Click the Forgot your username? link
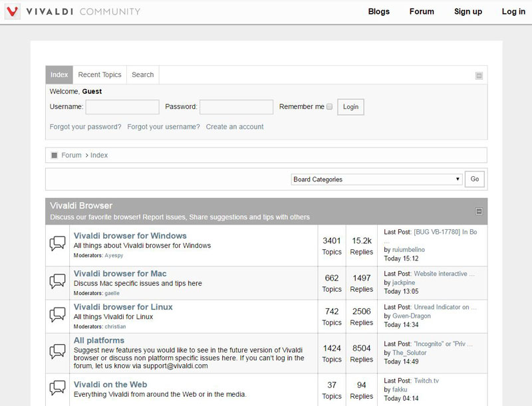 tap(164, 127)
